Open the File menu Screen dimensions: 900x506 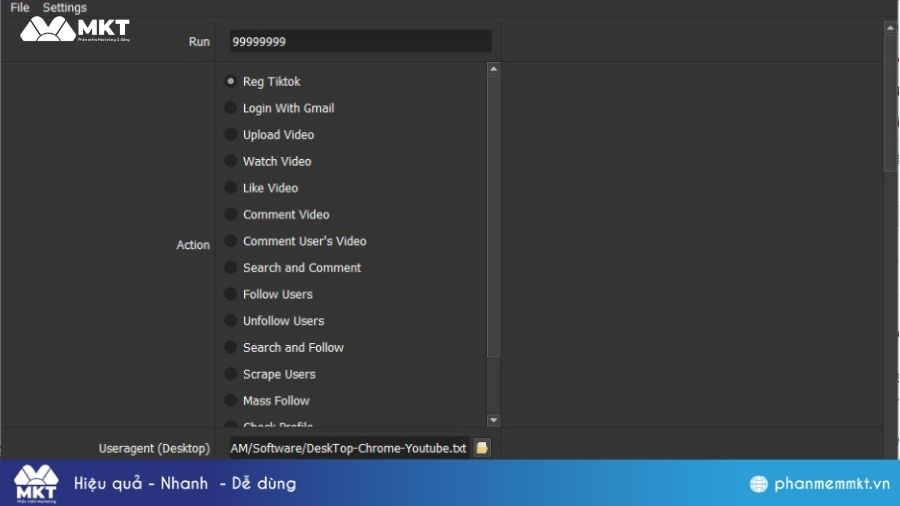coord(20,7)
